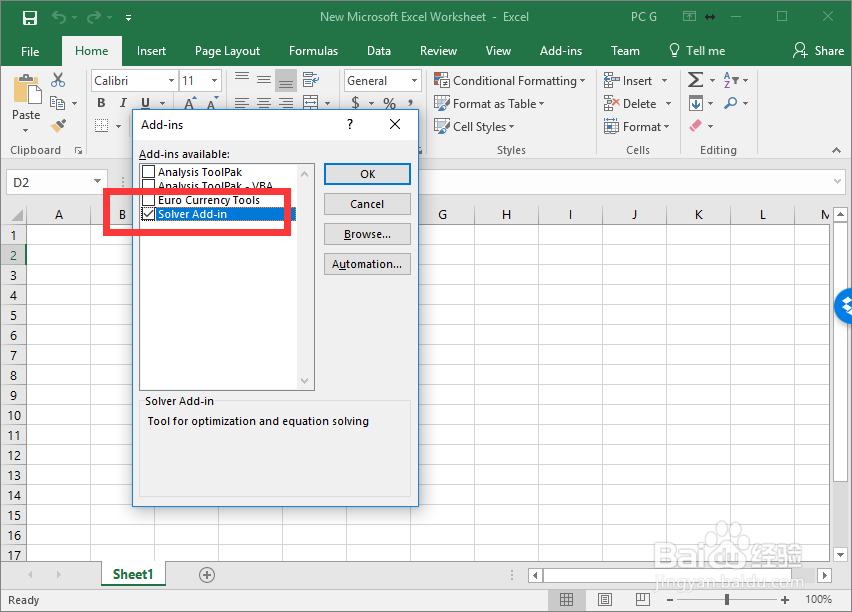Switch to the Formulas tab
The image size is (852, 612).
[314, 51]
